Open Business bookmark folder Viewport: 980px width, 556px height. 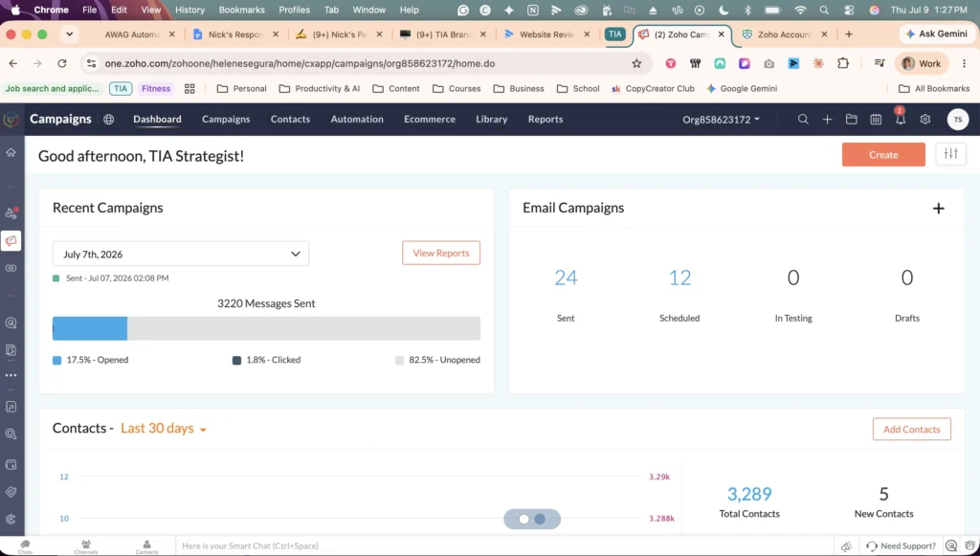(x=518, y=89)
